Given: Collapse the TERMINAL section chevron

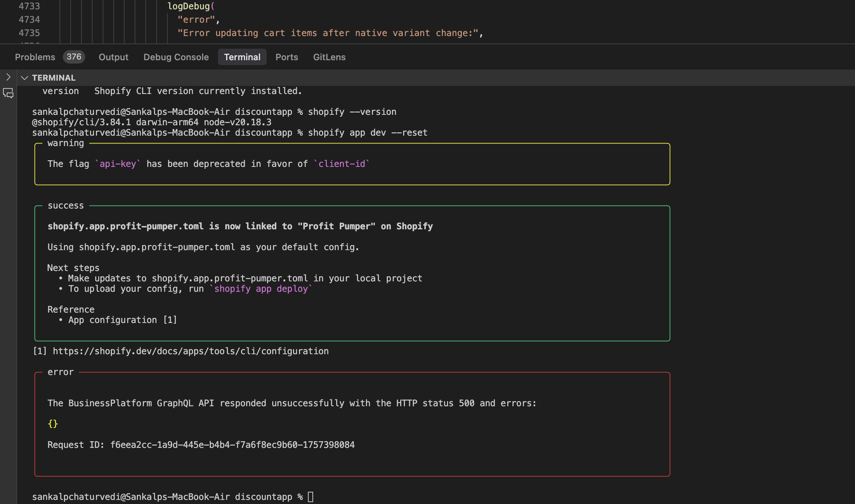Looking at the screenshot, I should point(25,78).
